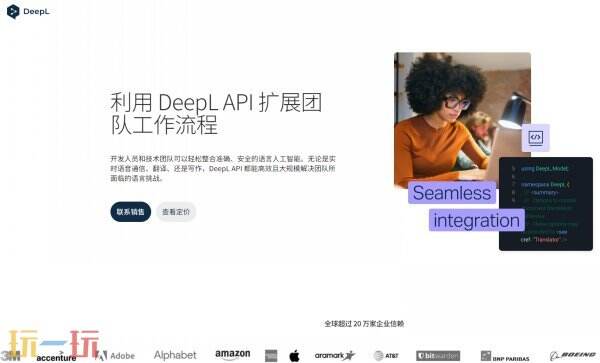Click the heading 利用 DeepL API 扩展团队工作流程
The image size is (600, 363).
216,113
